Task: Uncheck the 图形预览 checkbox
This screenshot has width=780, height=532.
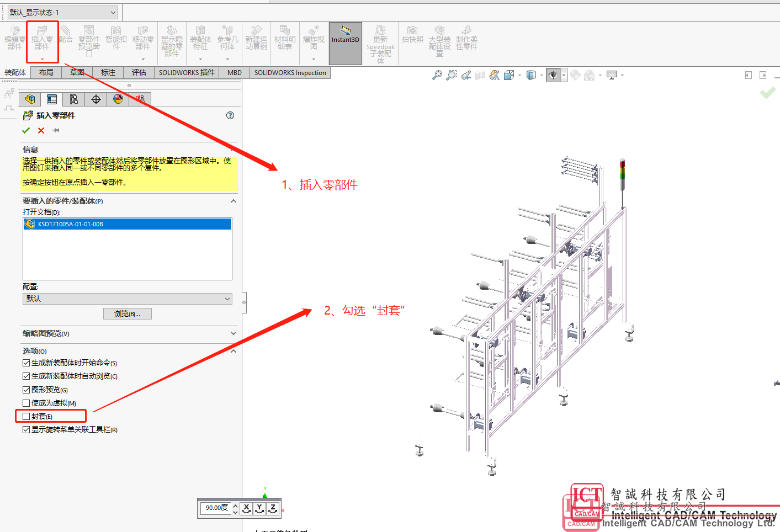Action: [x=26, y=390]
